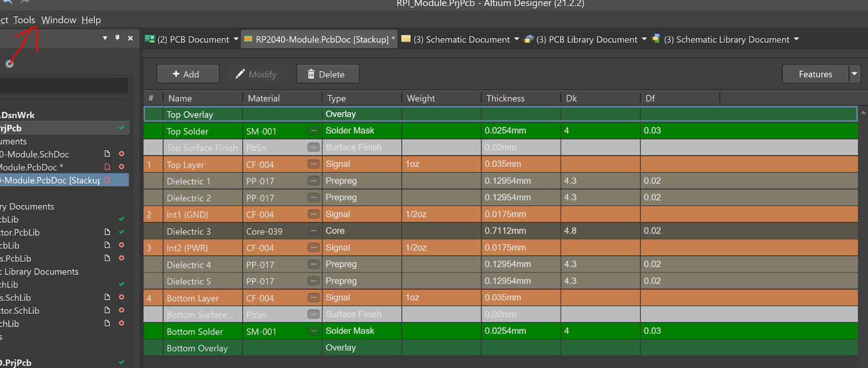Open the Features button dropdown arrow
This screenshot has width=868, height=368.
[x=854, y=74]
